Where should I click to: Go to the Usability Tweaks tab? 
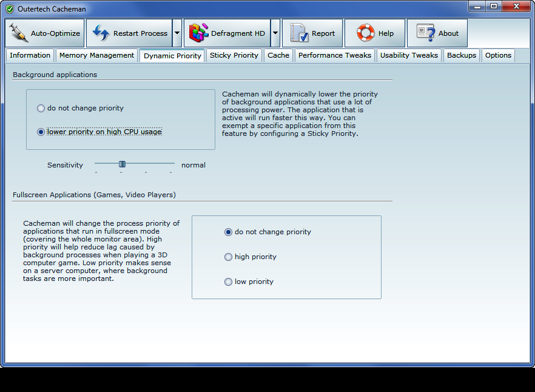409,55
